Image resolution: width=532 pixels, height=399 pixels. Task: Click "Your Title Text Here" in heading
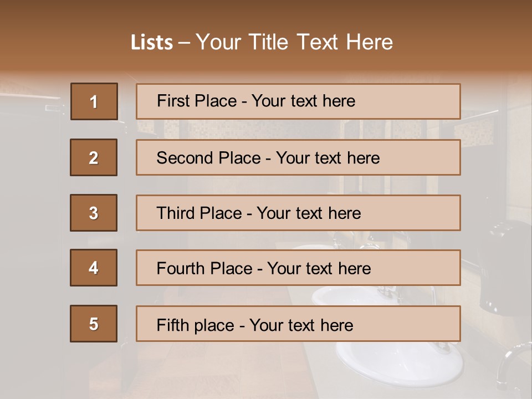click(294, 42)
